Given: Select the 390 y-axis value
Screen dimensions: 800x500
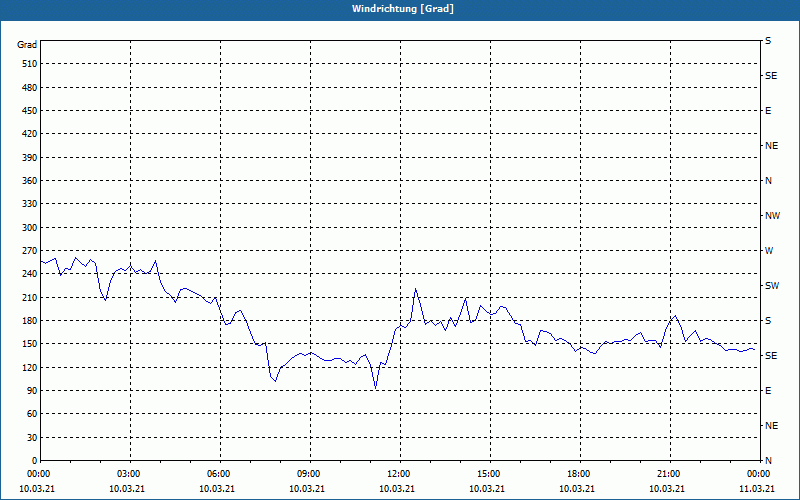Looking at the screenshot, I should (30, 157).
